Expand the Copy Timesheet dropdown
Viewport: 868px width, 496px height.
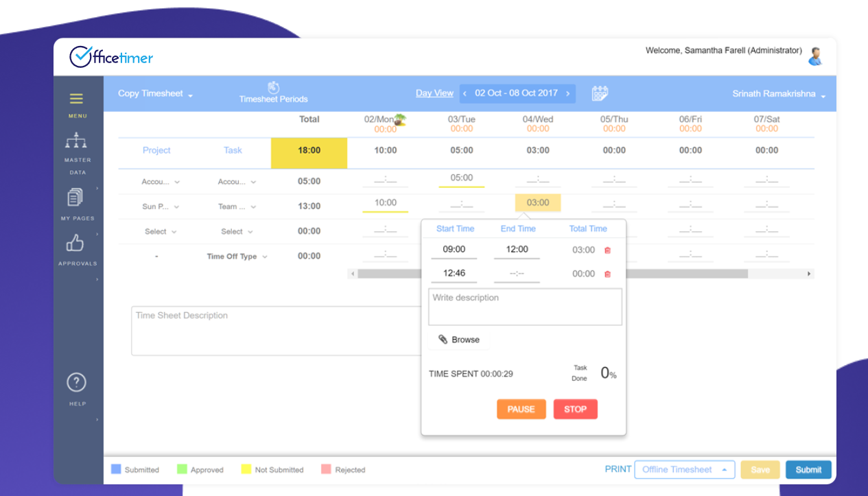pos(155,94)
